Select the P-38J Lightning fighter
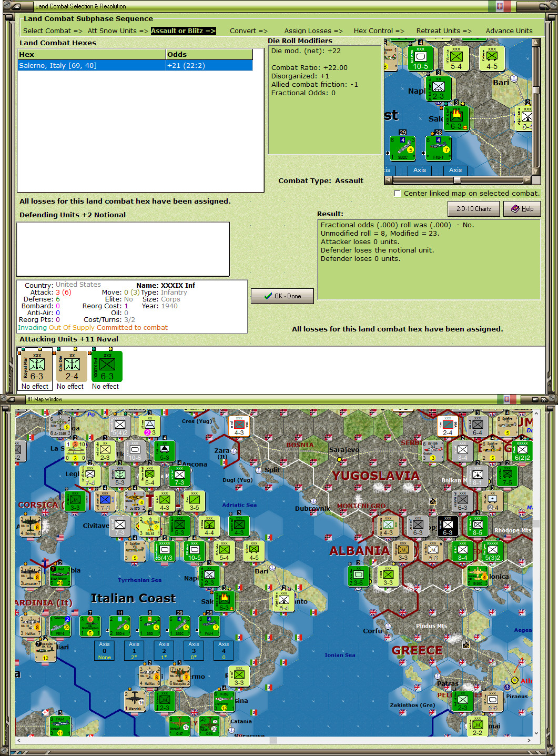This screenshot has width=558, height=756. [224, 701]
